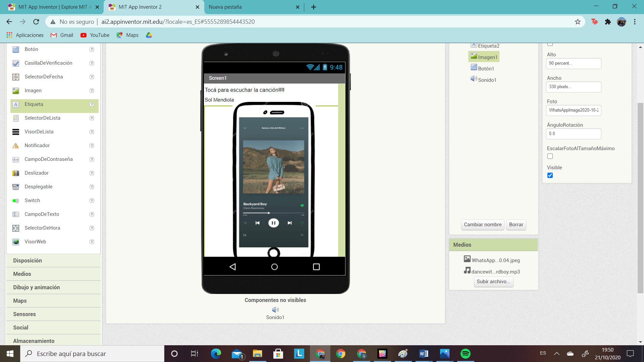The height and width of the screenshot is (362, 644).
Task: Click the Switch component icon
Action: [x=16, y=200]
